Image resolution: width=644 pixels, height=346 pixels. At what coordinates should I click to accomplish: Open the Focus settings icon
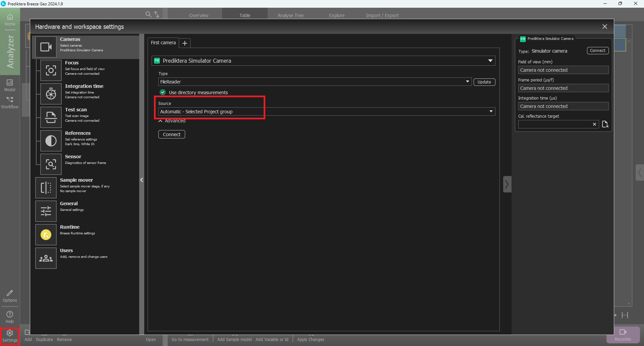51,70
